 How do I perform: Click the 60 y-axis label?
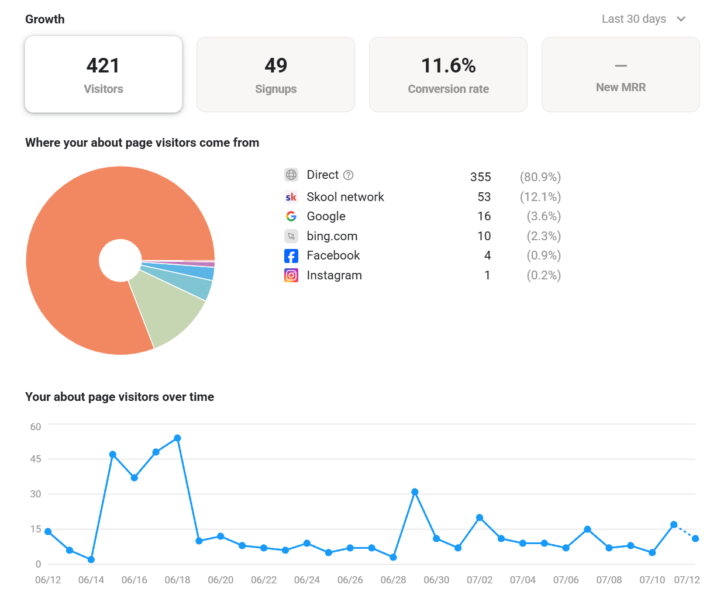pos(35,427)
